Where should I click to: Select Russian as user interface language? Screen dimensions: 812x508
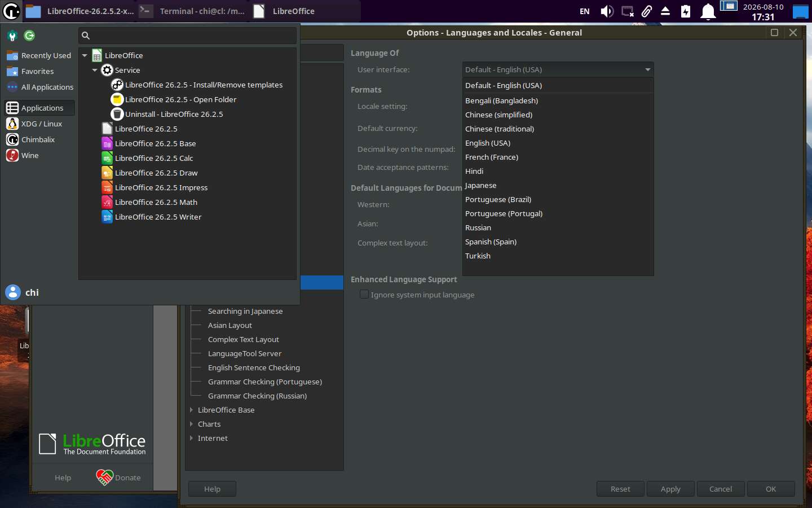(558, 227)
